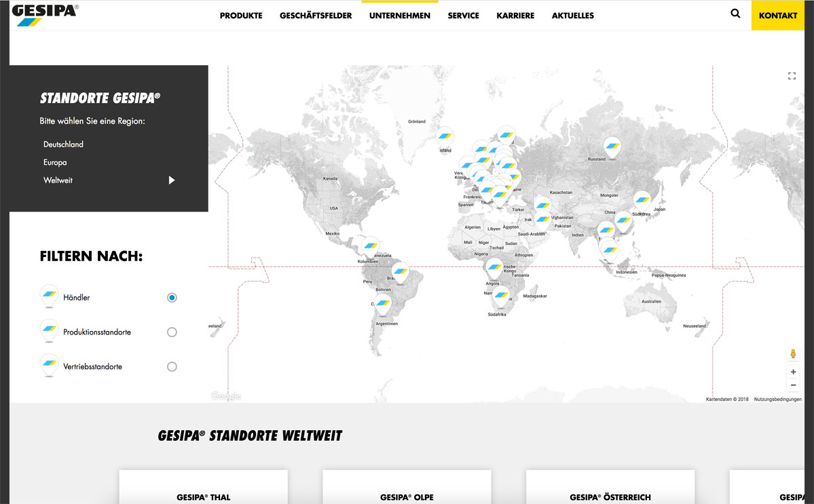Click the Kasachstan label on the map
Viewport: 814px width, 504px height.
[561, 193]
